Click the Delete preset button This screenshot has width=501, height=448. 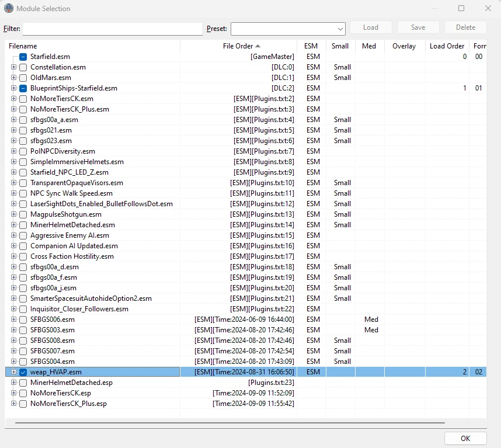coord(465,27)
